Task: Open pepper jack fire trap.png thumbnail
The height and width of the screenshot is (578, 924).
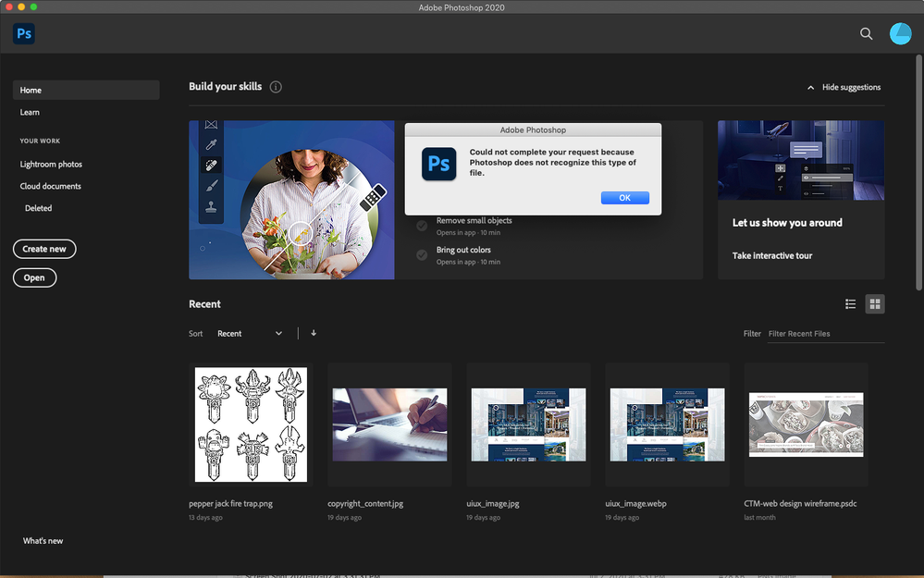Action: (x=251, y=424)
